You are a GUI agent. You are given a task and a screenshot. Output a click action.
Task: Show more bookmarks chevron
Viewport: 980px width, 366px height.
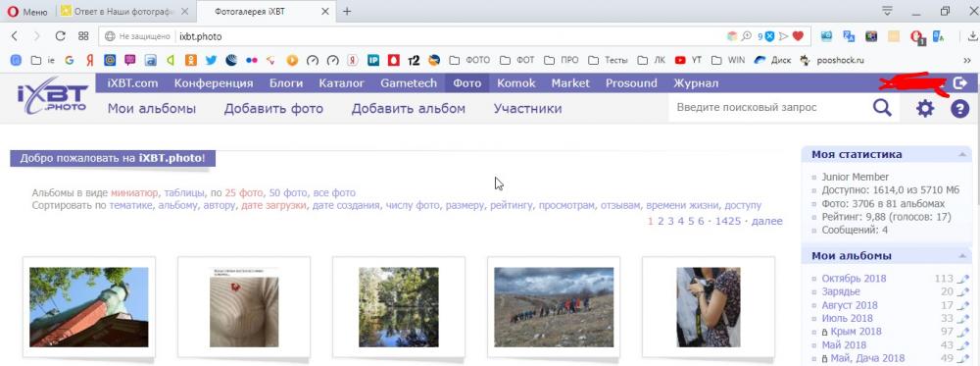point(968,61)
